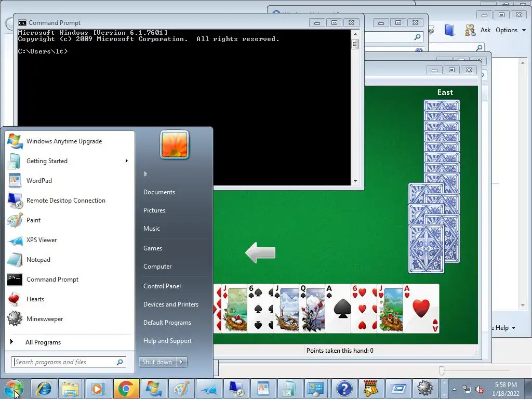Launch Minesweeper from the Start menu
Viewport: 532px width, 399px height.
(45, 318)
